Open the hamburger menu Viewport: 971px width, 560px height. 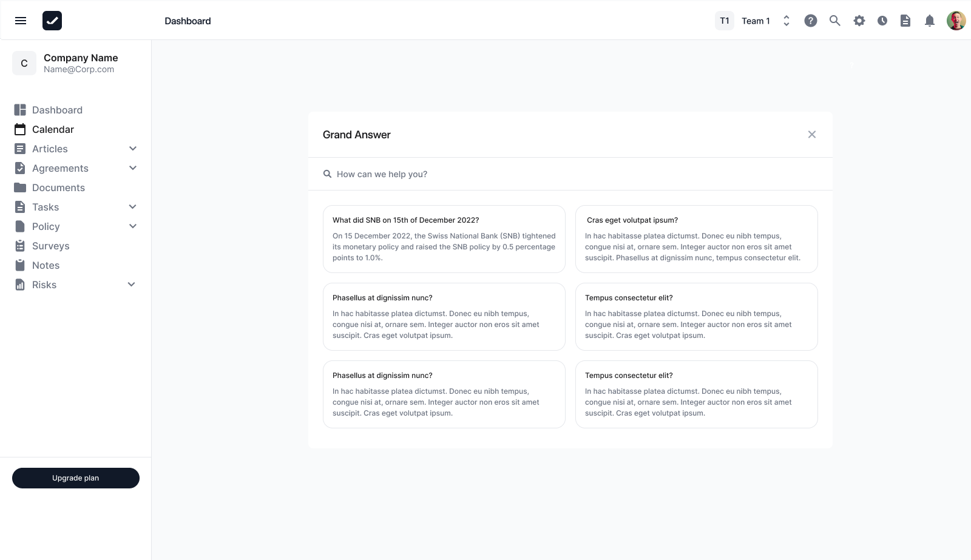click(x=21, y=21)
